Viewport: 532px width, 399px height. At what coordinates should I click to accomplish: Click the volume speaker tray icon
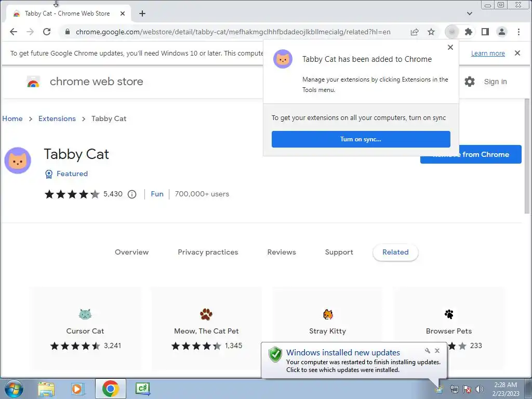coord(480,389)
